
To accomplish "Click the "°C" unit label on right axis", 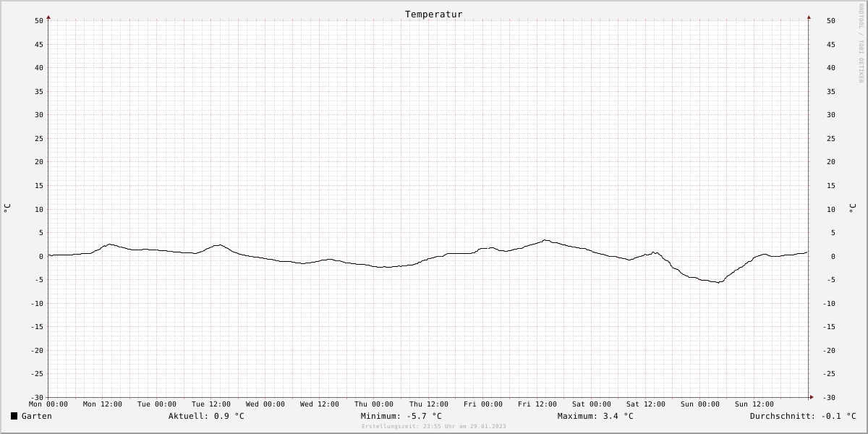I will [852, 208].
